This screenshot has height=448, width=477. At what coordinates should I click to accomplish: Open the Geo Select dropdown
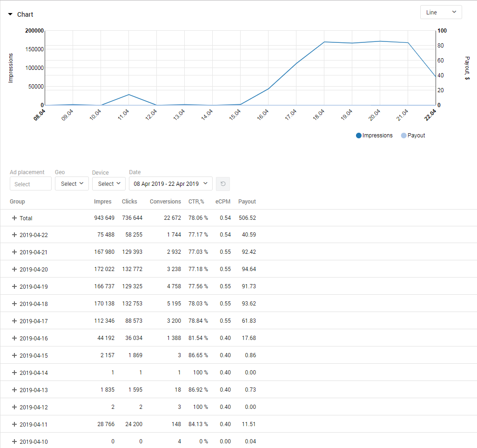[x=72, y=183]
